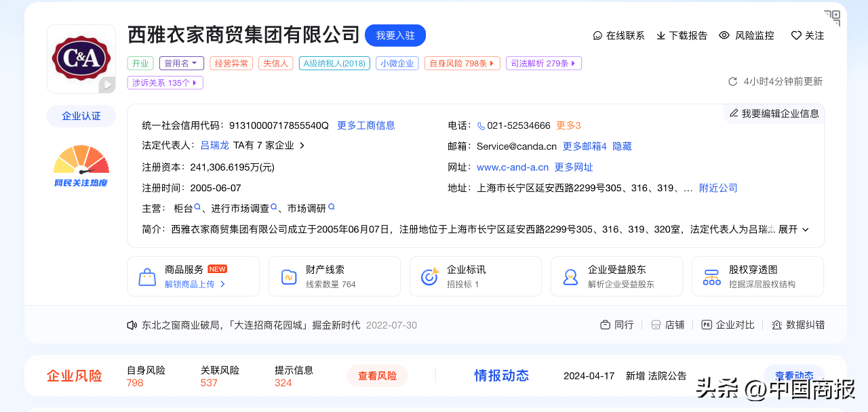Viewport: 868px width, 412px height.
Task: Click the 新增 法院公告 entry
Action: [656, 375]
